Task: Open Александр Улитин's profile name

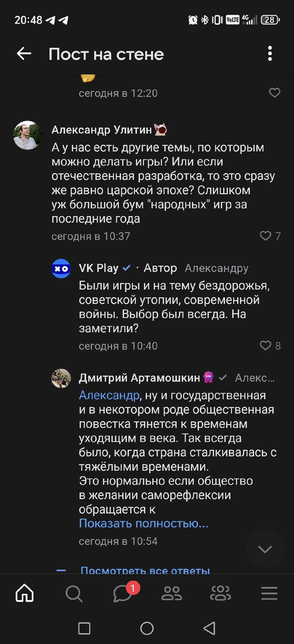Action: pos(102,130)
